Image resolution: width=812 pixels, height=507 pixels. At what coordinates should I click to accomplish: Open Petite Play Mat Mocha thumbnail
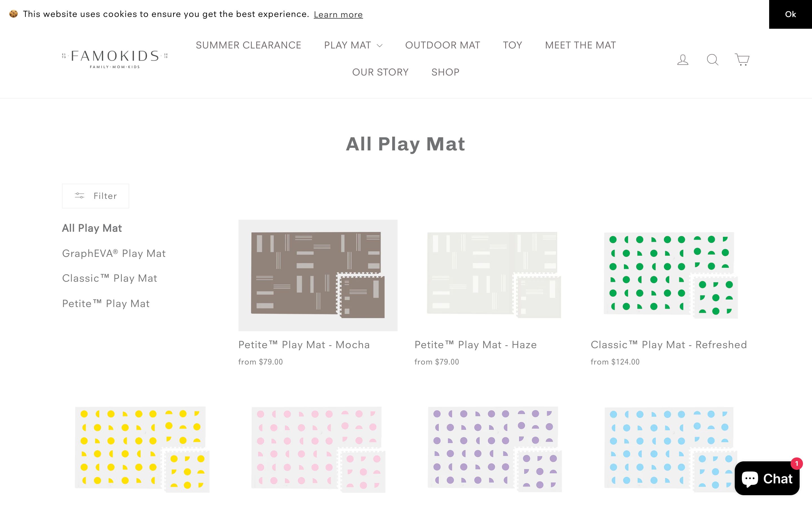tap(318, 275)
